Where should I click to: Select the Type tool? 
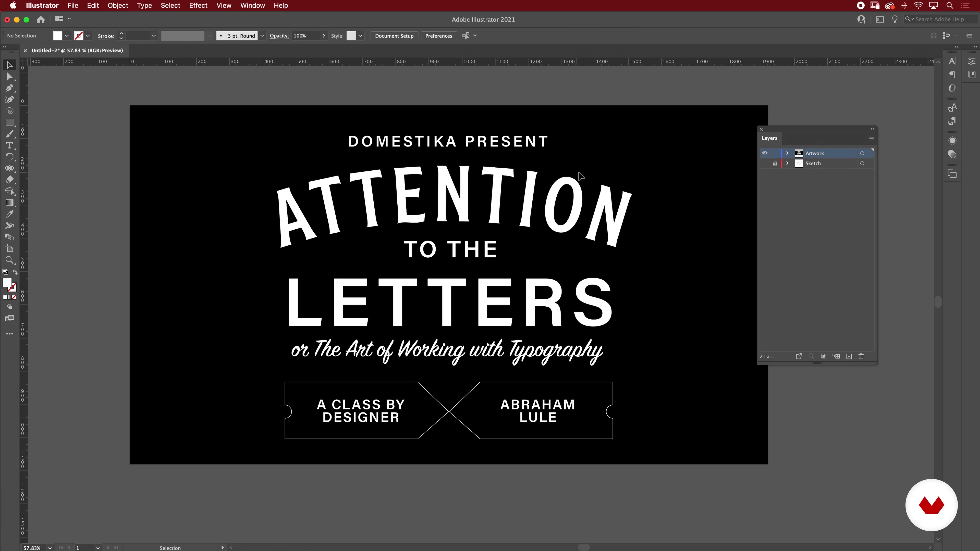pyautogui.click(x=9, y=145)
